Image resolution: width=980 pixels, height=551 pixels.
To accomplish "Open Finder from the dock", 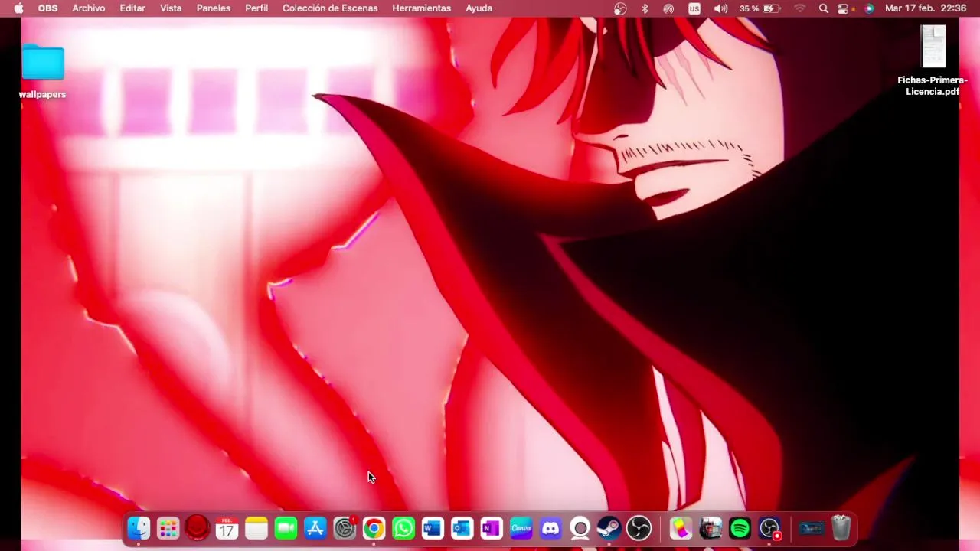I will [x=139, y=528].
